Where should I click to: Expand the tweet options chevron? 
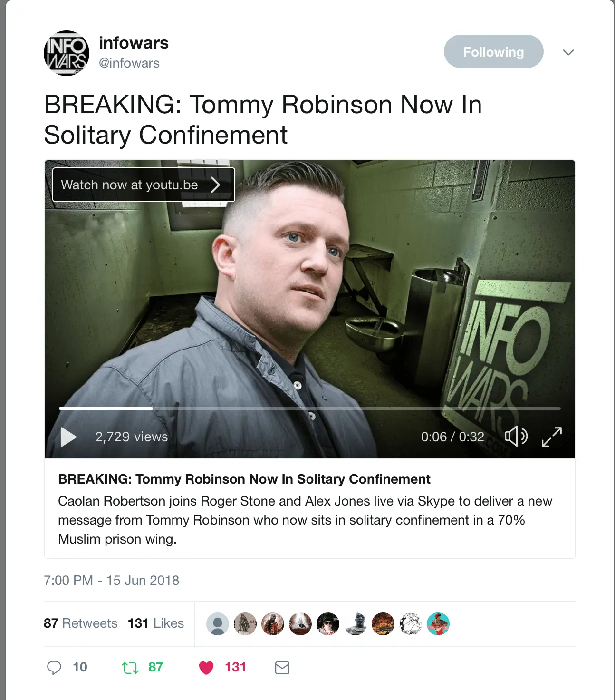click(x=568, y=52)
